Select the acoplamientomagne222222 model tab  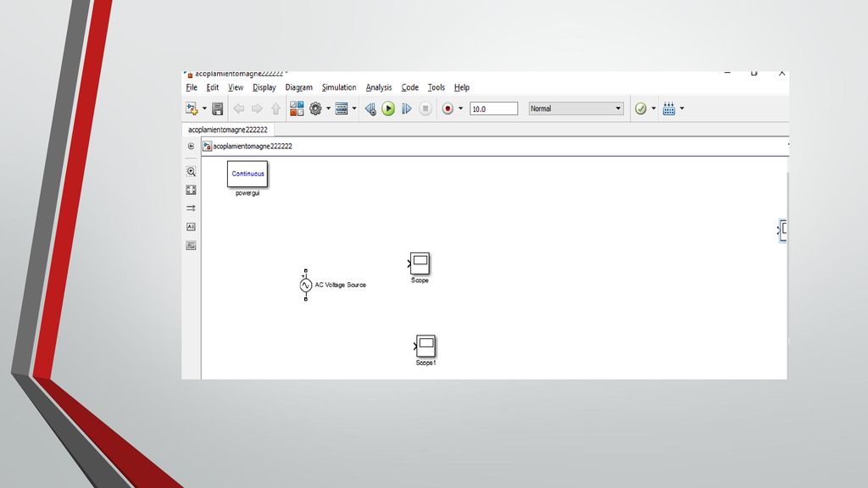point(227,130)
